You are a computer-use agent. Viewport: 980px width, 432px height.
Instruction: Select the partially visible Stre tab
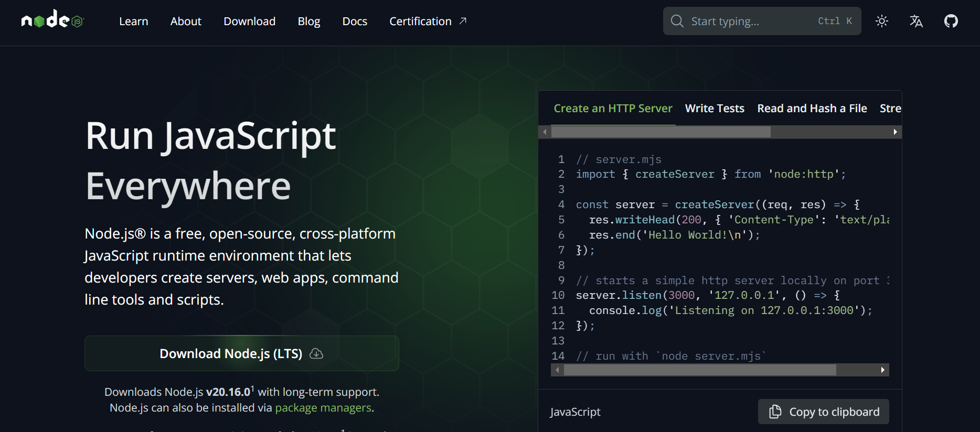pyautogui.click(x=890, y=109)
